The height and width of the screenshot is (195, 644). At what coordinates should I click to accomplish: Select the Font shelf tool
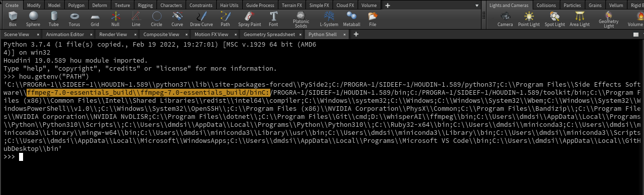coord(273,19)
